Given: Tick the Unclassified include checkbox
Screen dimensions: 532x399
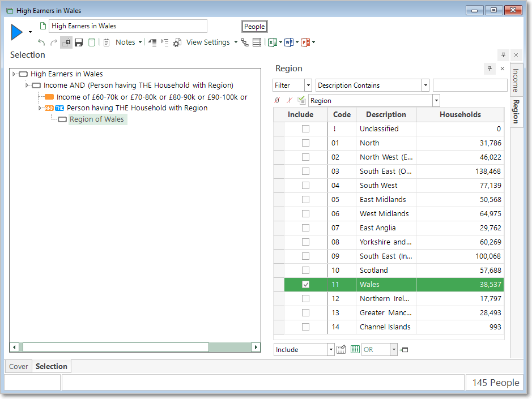Looking at the screenshot, I should 306,129.
